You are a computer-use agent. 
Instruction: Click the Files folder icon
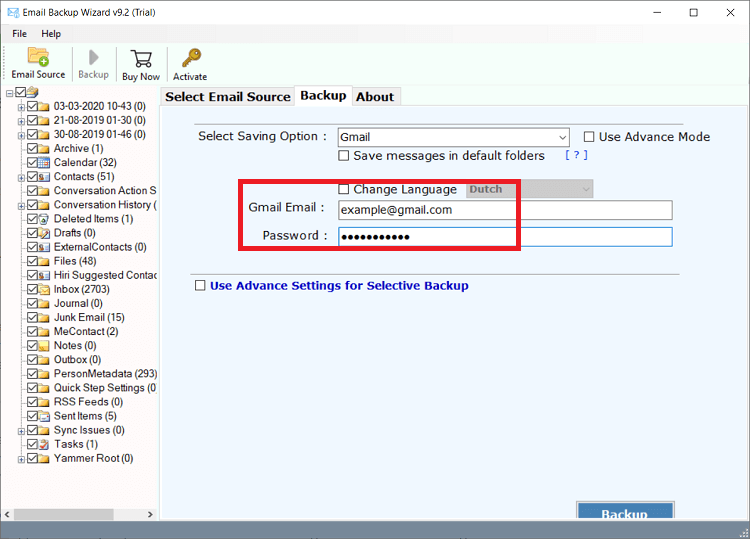pos(44,262)
